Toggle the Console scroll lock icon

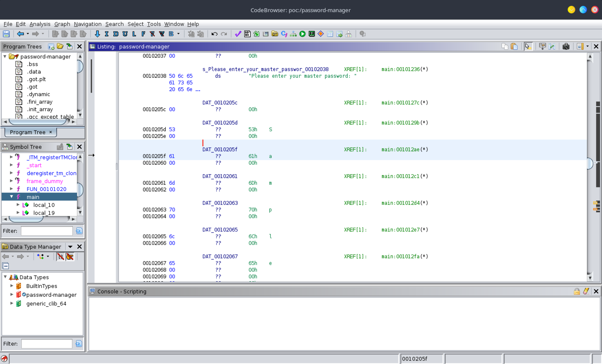577,291
